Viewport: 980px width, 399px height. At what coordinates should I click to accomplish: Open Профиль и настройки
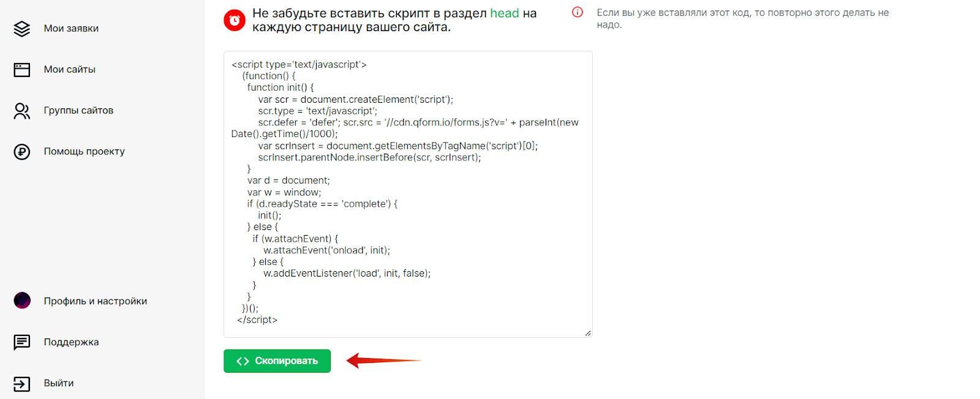click(96, 301)
